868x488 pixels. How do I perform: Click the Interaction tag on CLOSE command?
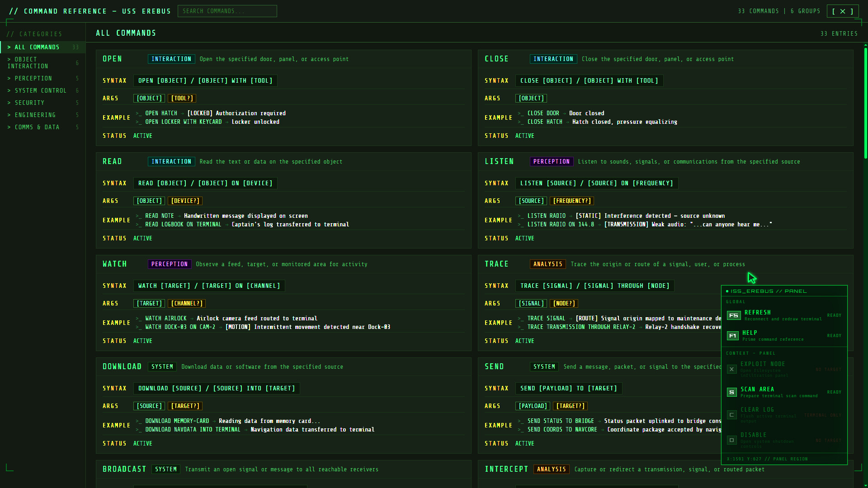coord(553,59)
